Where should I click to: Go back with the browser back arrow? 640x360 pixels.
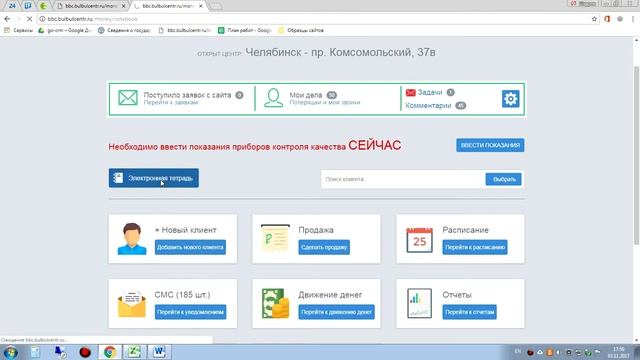pyautogui.click(x=7, y=19)
